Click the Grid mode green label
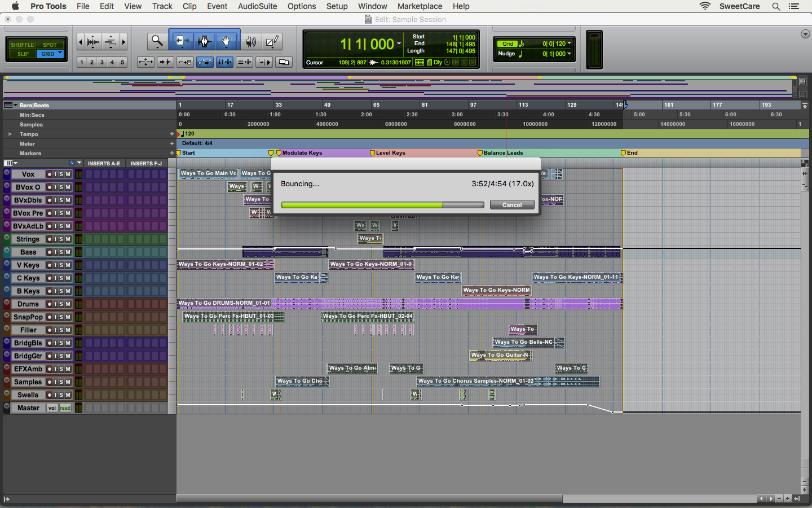812x508 pixels. tap(507, 43)
